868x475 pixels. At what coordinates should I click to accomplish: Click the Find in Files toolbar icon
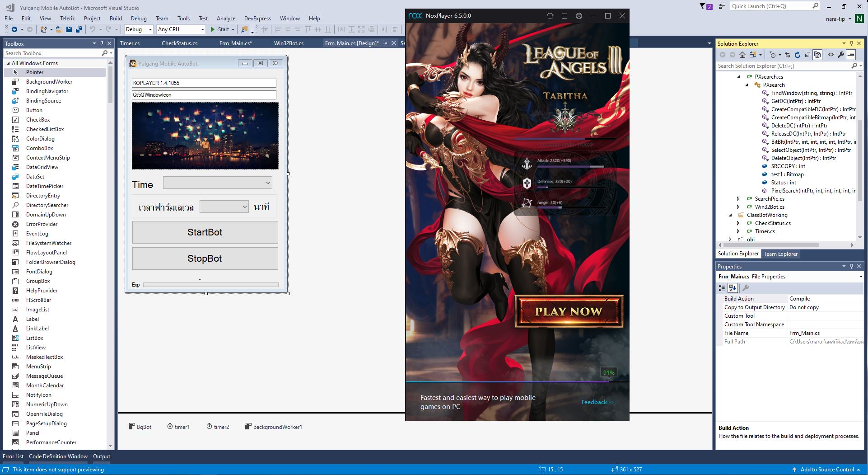(x=244, y=29)
